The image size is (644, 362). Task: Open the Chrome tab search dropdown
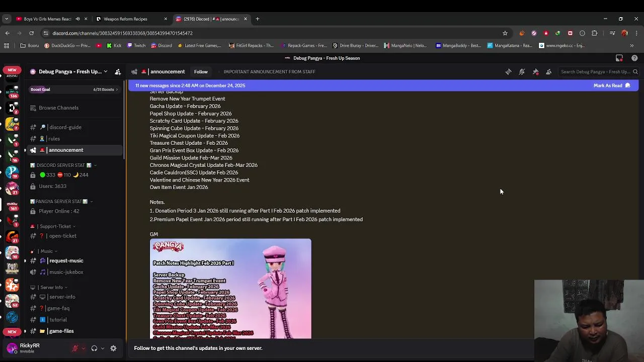click(7, 19)
